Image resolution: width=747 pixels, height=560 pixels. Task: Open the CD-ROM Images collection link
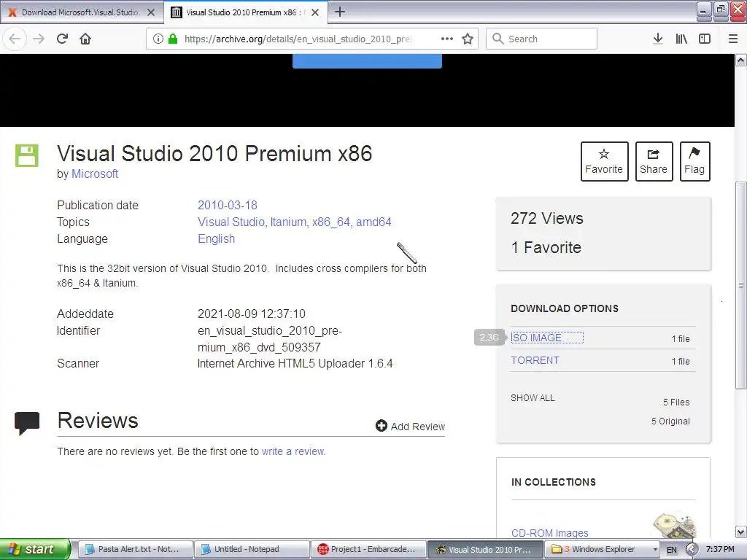pos(550,533)
